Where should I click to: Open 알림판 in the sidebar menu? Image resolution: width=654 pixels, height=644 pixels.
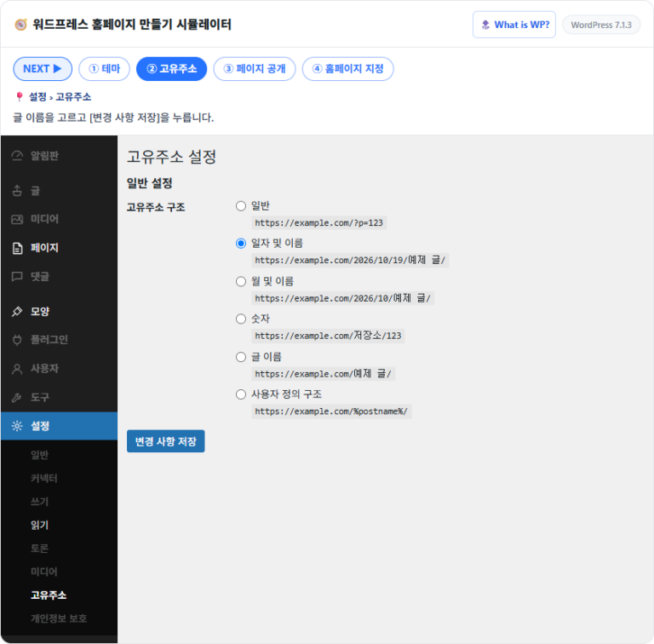pos(59,156)
